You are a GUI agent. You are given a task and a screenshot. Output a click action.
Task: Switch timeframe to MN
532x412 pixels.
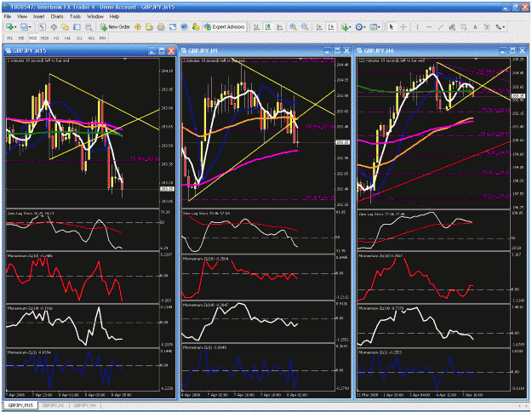click(x=102, y=38)
